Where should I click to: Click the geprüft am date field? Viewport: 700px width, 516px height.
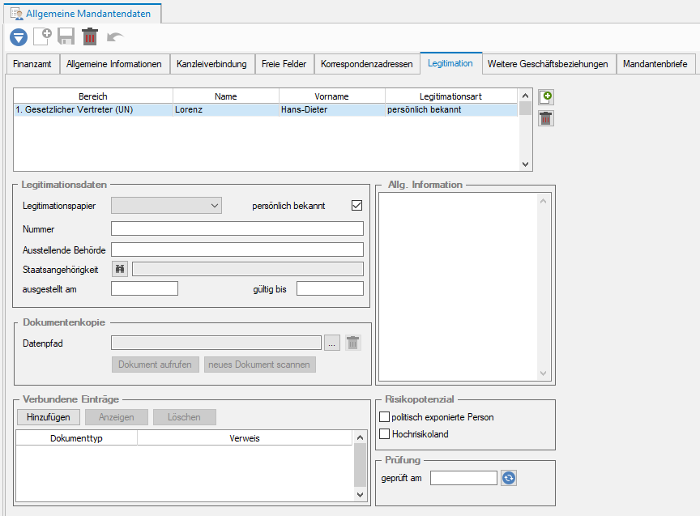463,478
